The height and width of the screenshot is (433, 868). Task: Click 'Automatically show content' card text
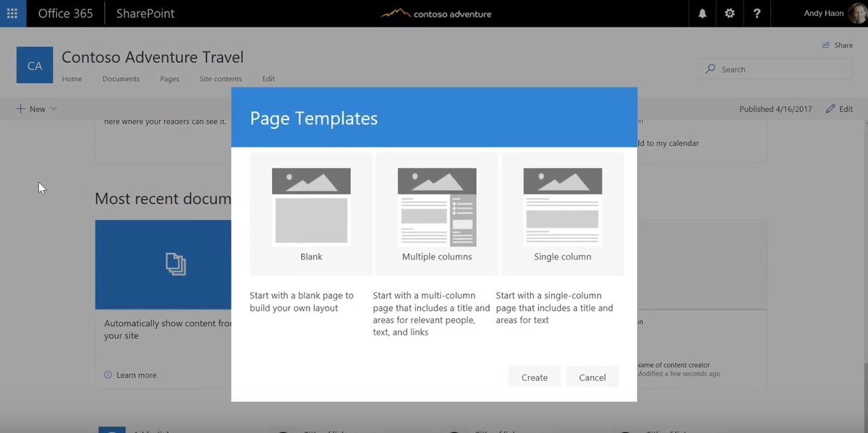[x=168, y=330]
